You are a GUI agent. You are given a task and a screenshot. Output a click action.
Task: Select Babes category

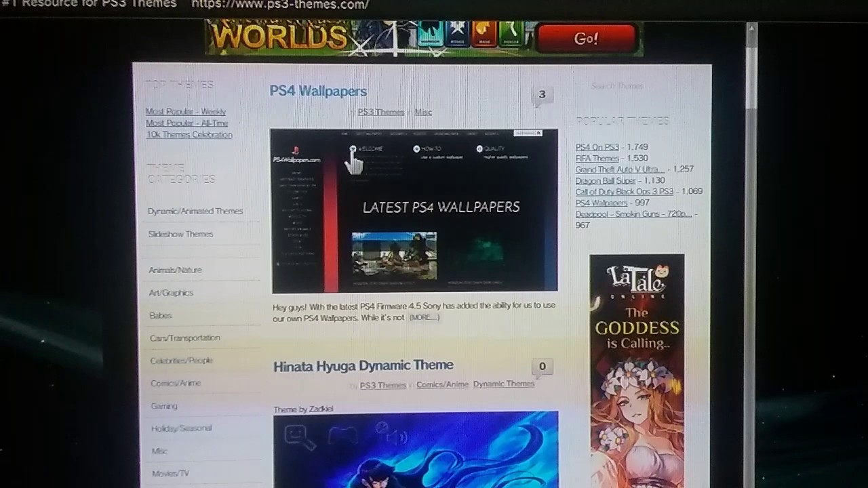(161, 315)
